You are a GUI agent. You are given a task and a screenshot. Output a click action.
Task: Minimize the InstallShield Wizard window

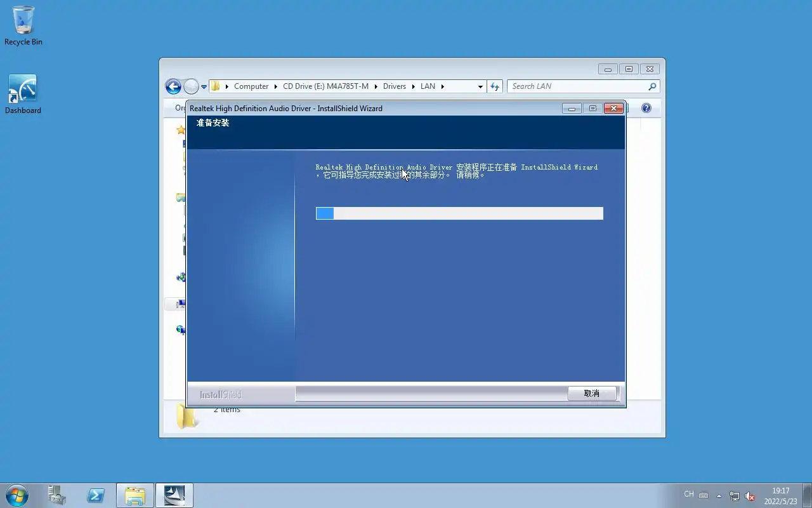(572, 109)
